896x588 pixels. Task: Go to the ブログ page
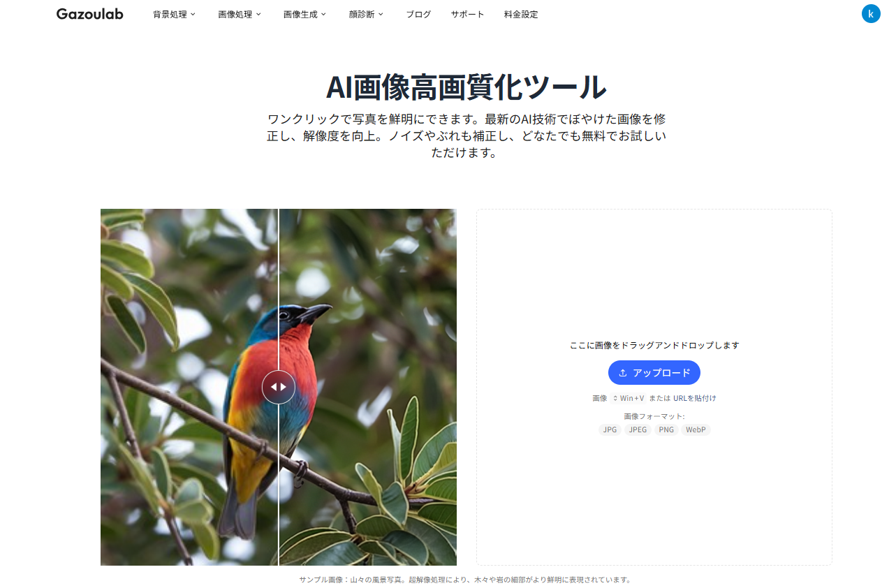(x=418, y=14)
